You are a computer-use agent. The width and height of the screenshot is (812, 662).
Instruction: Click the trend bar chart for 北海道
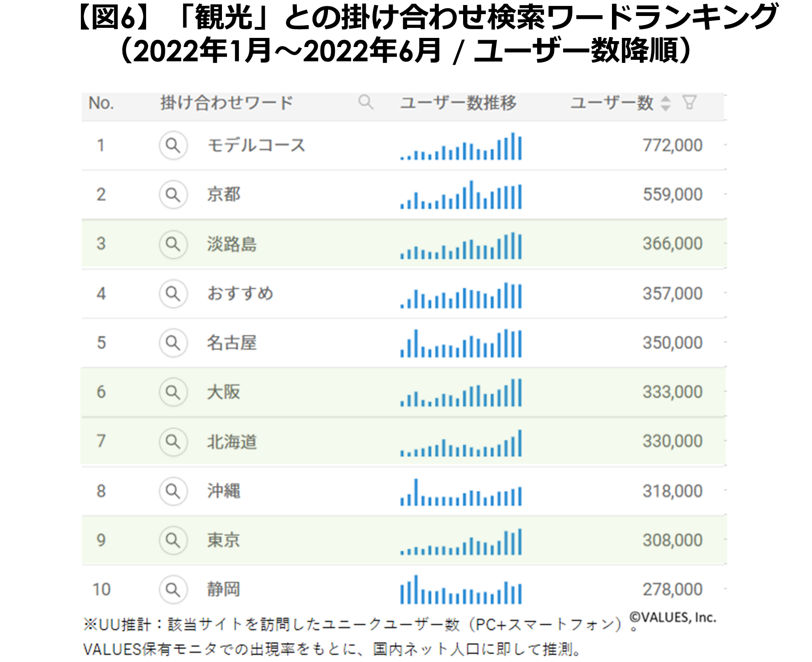pyautogui.click(x=461, y=443)
